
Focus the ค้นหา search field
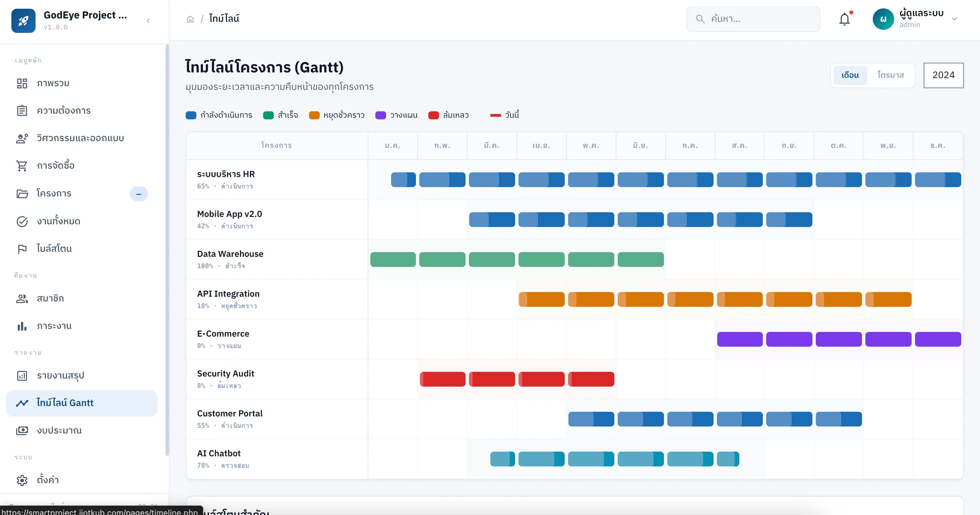tap(753, 19)
